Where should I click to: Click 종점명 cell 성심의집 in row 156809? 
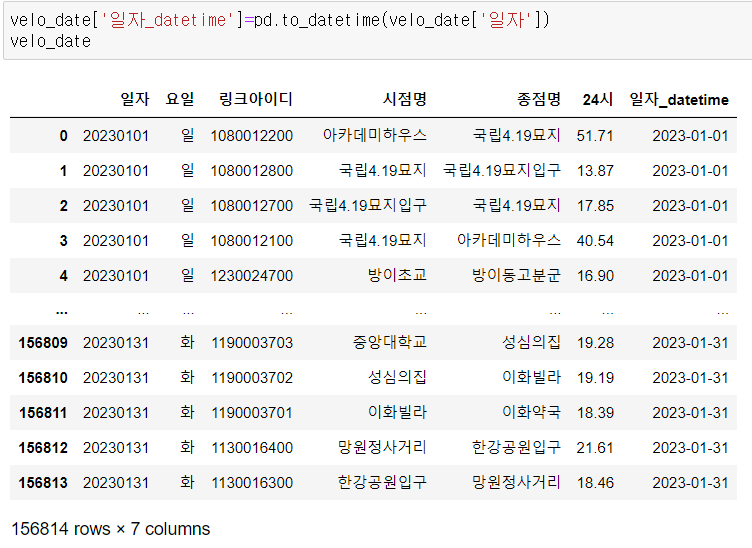click(x=531, y=342)
